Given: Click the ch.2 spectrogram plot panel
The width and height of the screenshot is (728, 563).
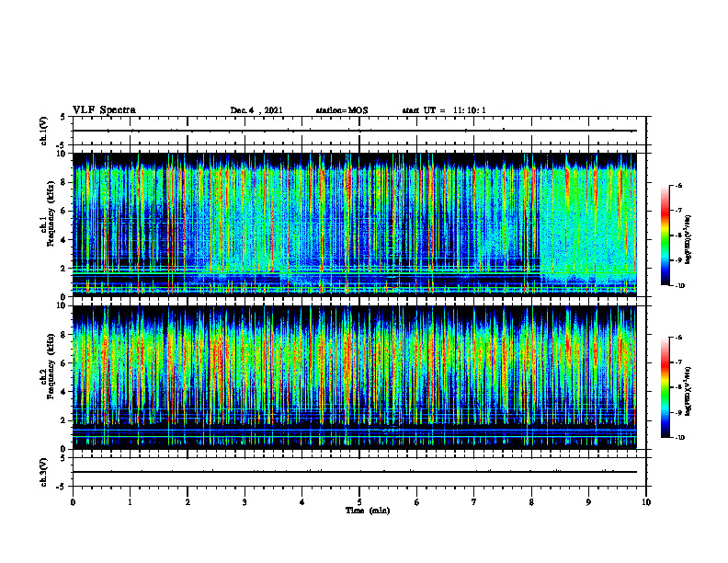Looking at the screenshot, I should [355, 377].
